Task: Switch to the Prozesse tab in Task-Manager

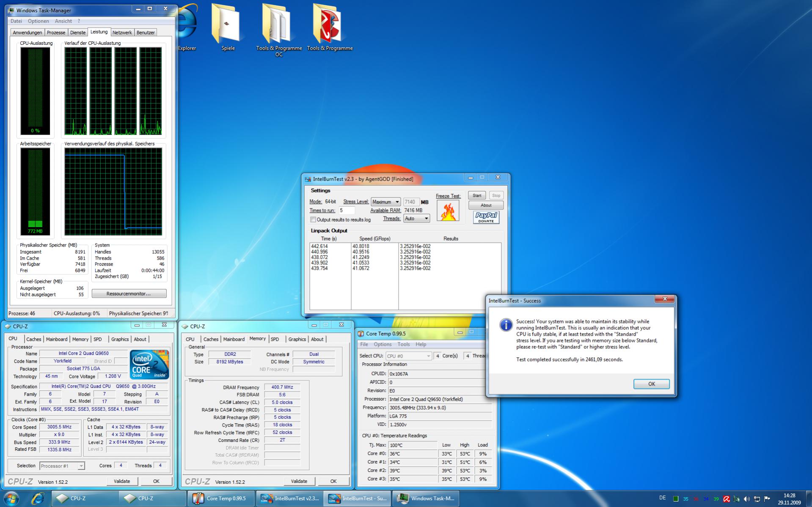Action: click(x=56, y=33)
